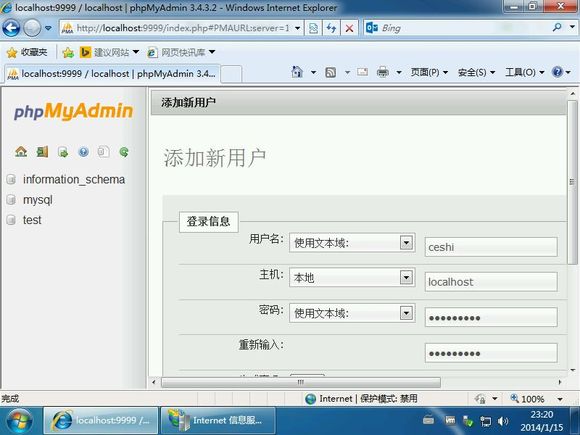Viewport: 580px width, 435px height.
Task: Open the 页面(P) Page menu
Action: [429, 72]
